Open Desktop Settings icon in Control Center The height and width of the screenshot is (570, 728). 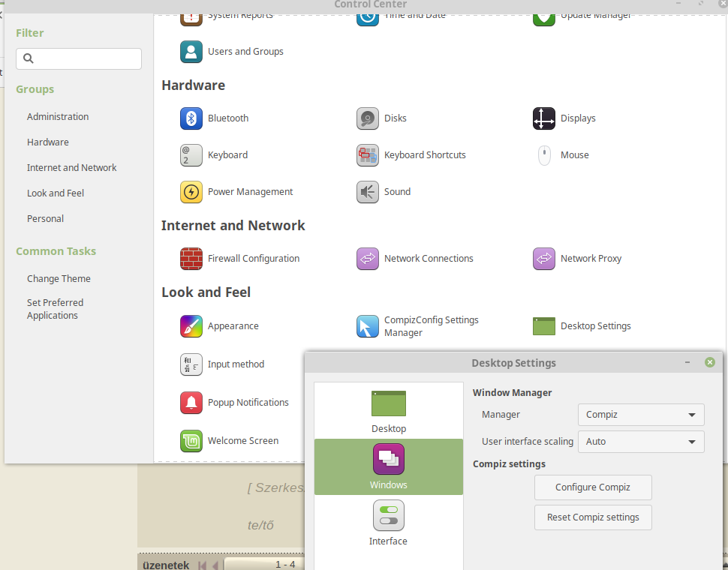pyautogui.click(x=543, y=326)
